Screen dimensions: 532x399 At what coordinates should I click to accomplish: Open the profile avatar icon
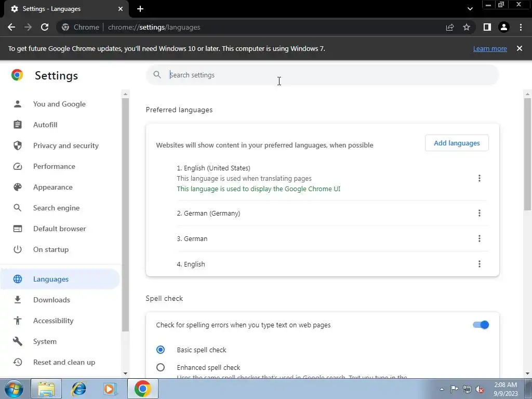(504, 27)
